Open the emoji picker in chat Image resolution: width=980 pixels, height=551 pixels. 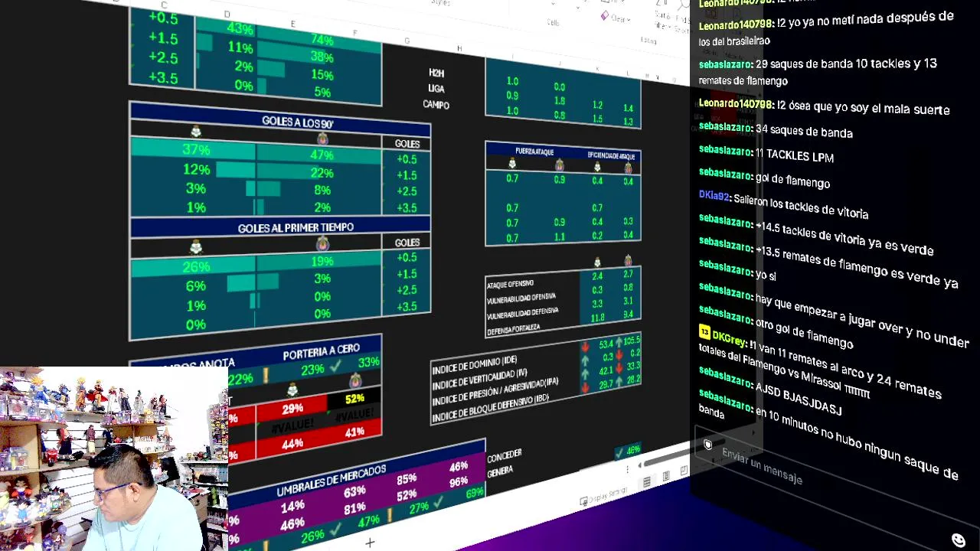click(x=958, y=540)
